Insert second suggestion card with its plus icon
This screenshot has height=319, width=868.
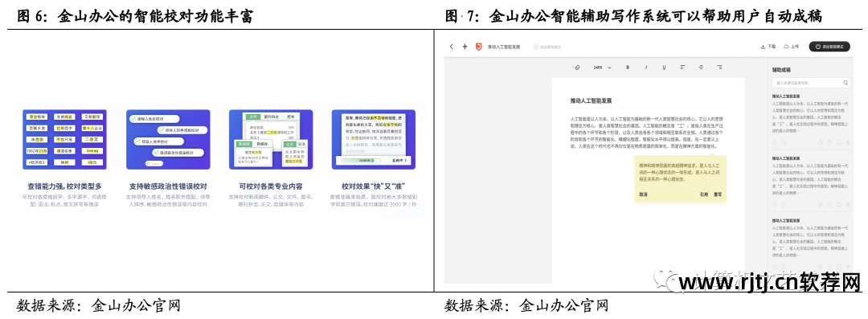[x=848, y=204]
